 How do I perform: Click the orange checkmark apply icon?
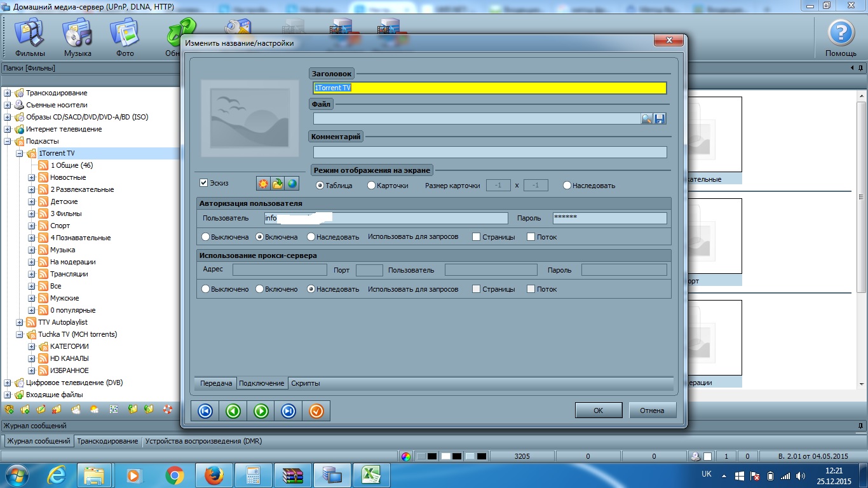click(316, 411)
